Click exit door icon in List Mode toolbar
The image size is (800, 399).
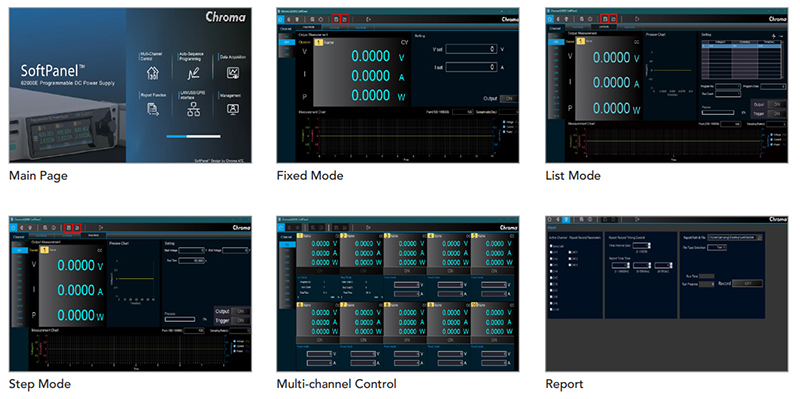[x=637, y=19]
